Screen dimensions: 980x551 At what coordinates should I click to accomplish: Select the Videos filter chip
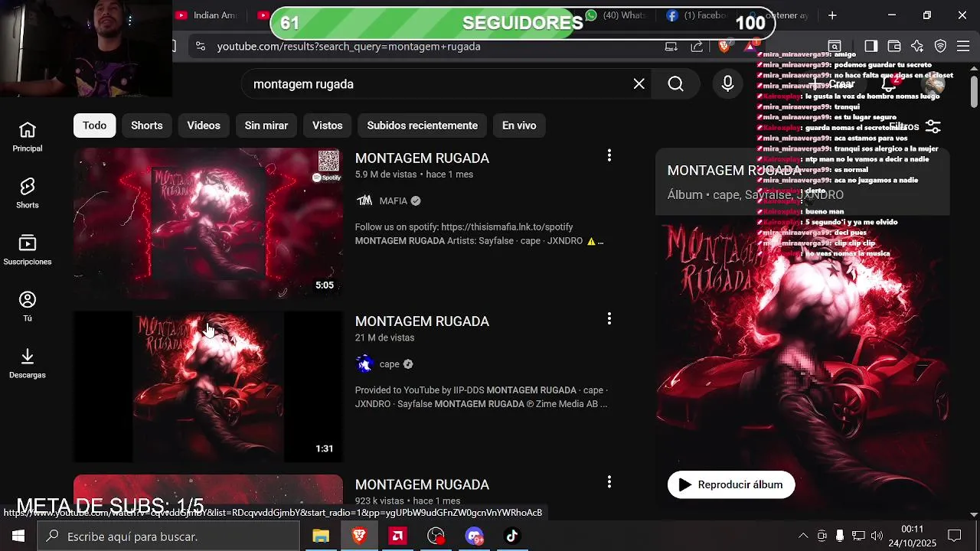[204, 126]
